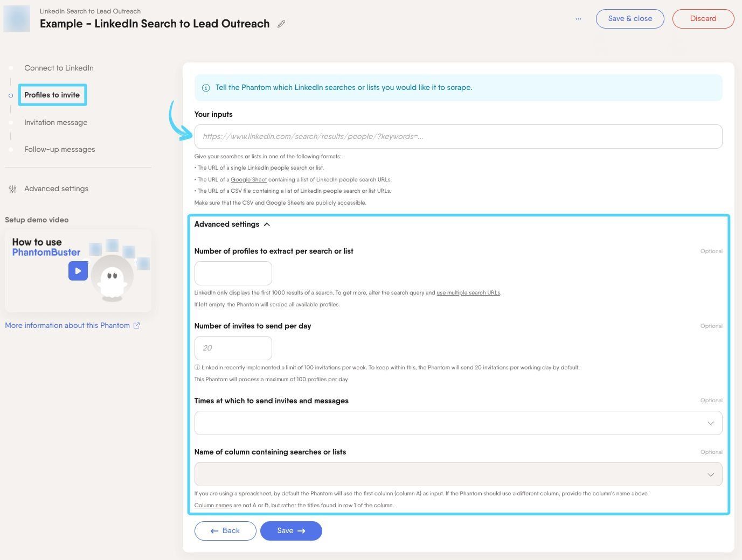
Task: Open the Name of column containing searches dropdown
Action: pyautogui.click(x=458, y=474)
